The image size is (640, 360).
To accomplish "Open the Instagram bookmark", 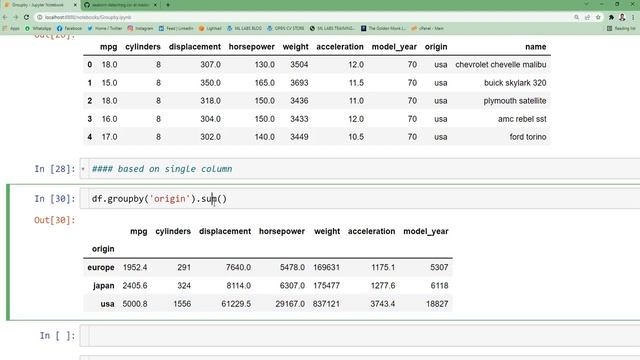I will tap(140, 28).
